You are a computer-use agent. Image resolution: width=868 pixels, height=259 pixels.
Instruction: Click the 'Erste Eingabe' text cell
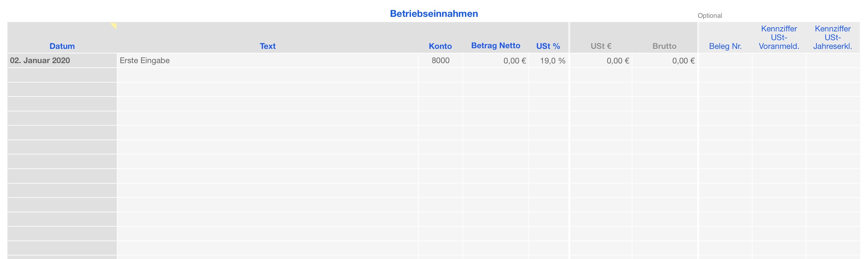tap(268, 61)
